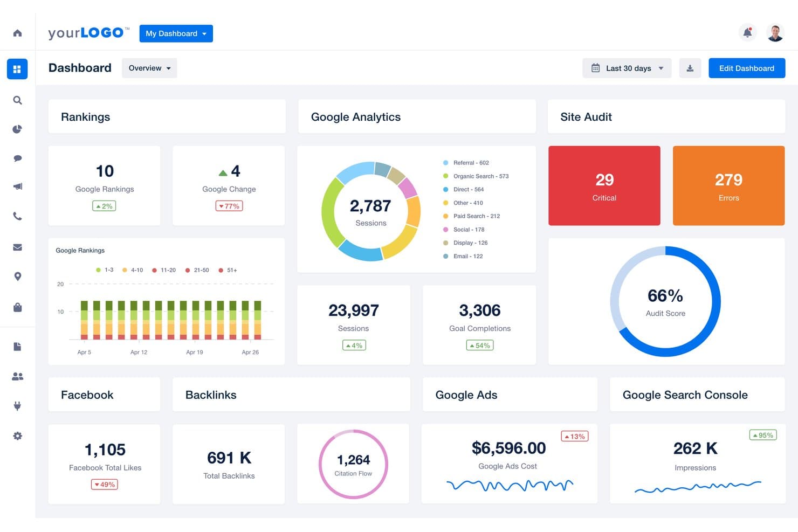Toggle the Organic Search - 573 legend entry

[476, 176]
